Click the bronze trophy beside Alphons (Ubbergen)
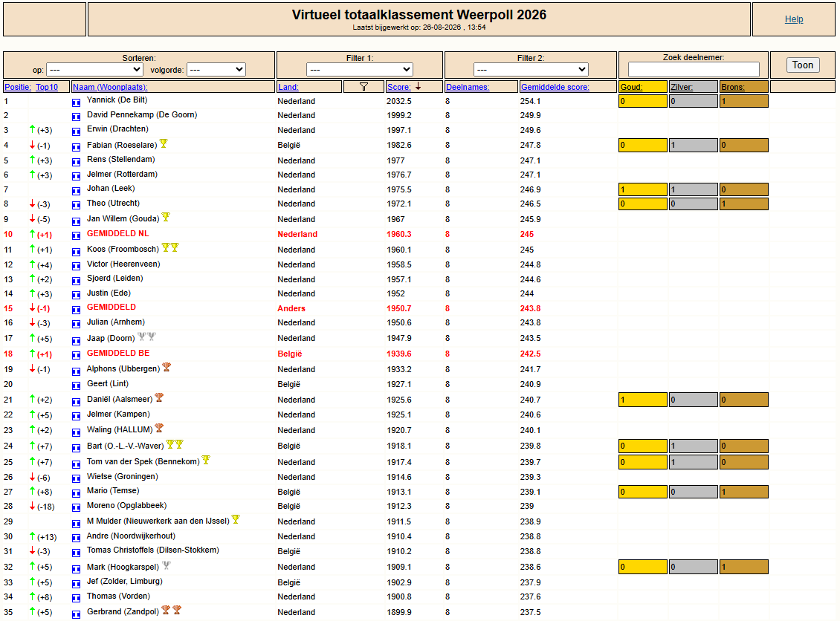 (167, 367)
